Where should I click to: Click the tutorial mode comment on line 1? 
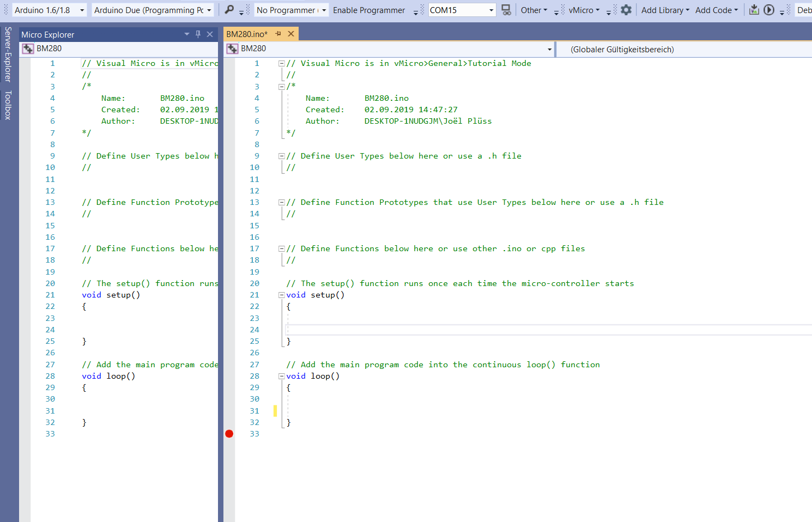pos(409,63)
